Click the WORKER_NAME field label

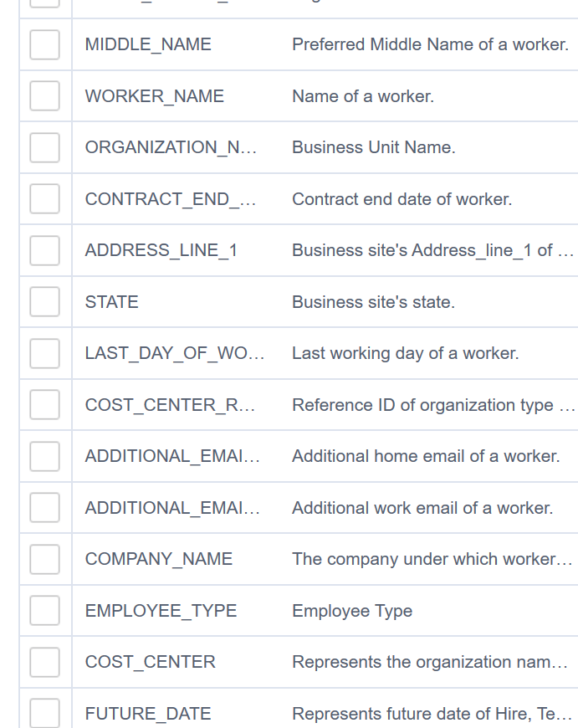click(154, 96)
